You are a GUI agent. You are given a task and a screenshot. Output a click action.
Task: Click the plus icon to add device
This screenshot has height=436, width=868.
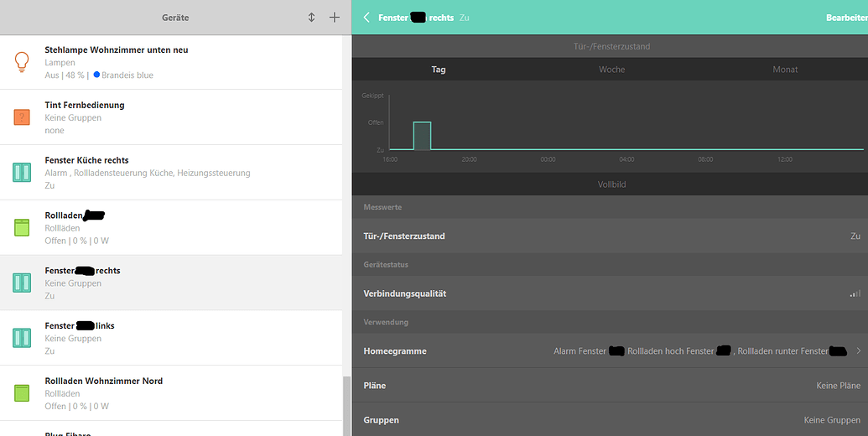pyautogui.click(x=334, y=18)
